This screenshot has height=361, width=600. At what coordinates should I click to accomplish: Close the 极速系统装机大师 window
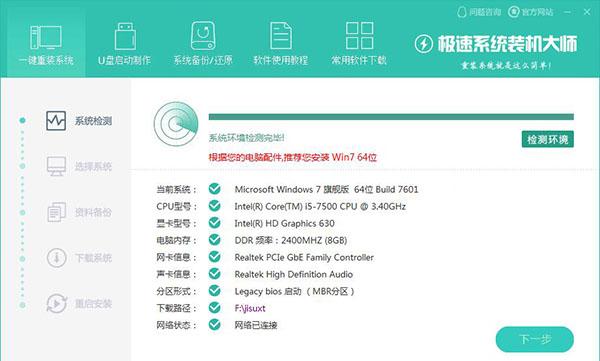(587, 12)
